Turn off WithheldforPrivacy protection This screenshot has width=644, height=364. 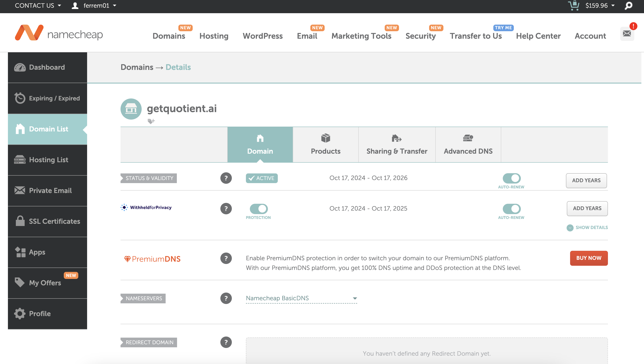click(x=258, y=208)
